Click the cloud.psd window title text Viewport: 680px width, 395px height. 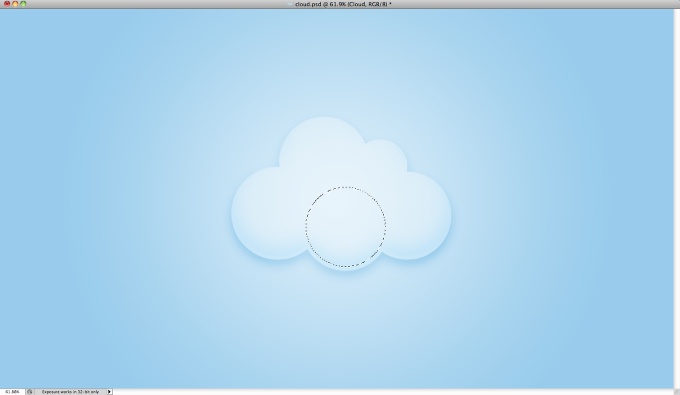click(x=343, y=4)
